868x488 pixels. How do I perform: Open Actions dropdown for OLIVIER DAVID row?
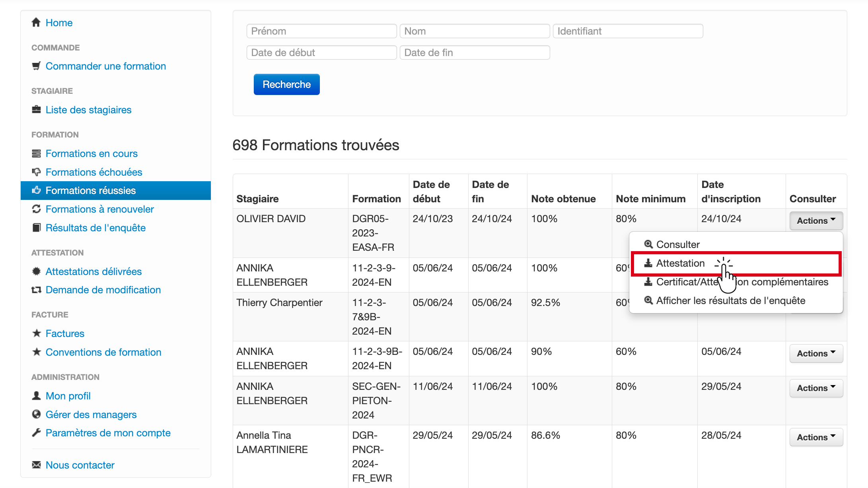point(816,221)
